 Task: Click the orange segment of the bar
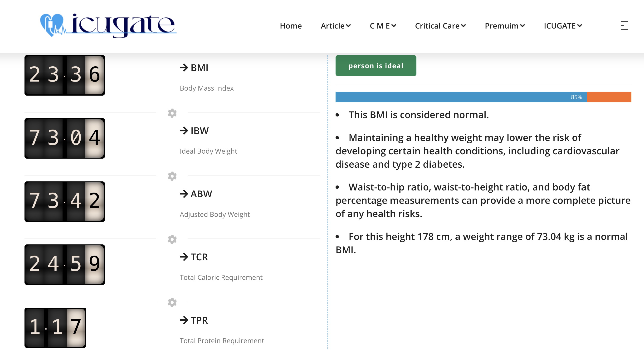(609, 97)
